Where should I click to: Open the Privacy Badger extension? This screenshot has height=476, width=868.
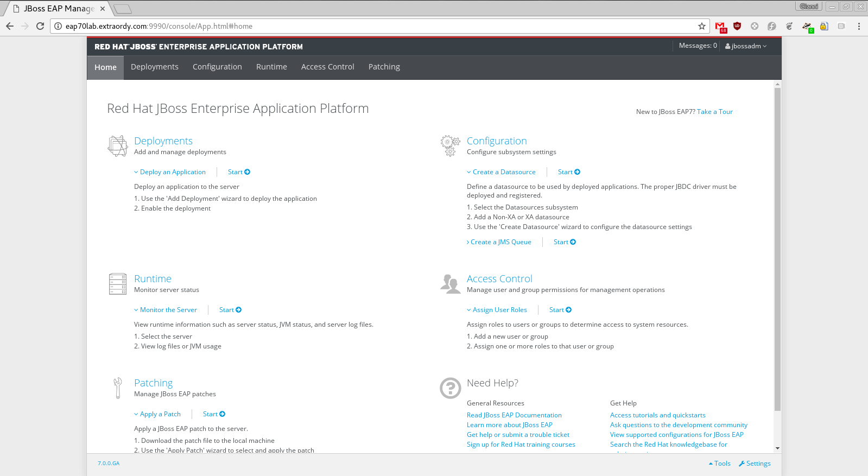807,27
